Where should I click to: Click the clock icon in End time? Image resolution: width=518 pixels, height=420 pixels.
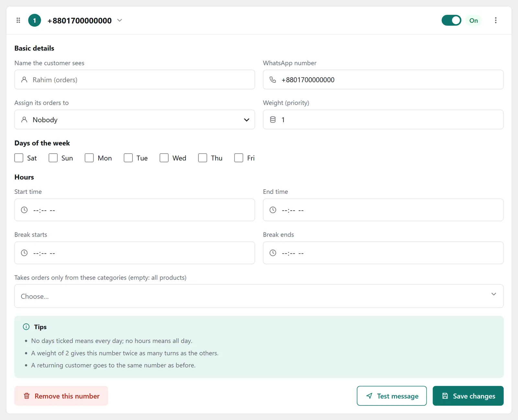click(x=273, y=210)
